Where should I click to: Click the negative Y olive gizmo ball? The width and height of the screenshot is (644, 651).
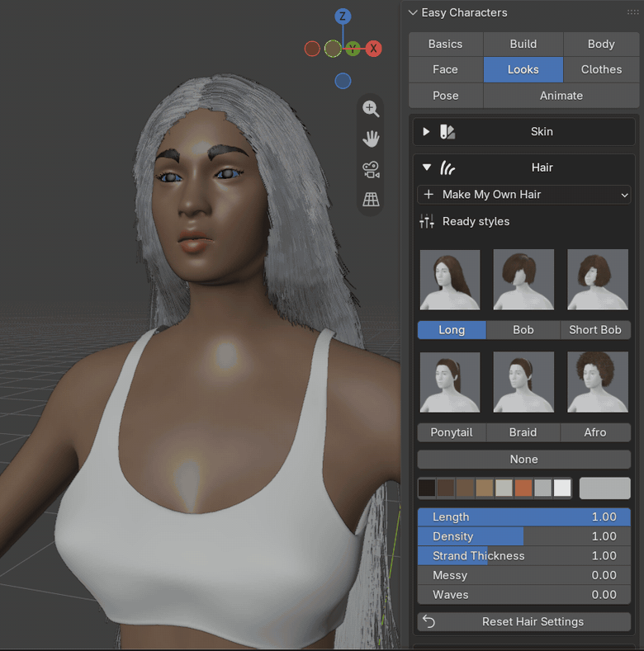333,49
